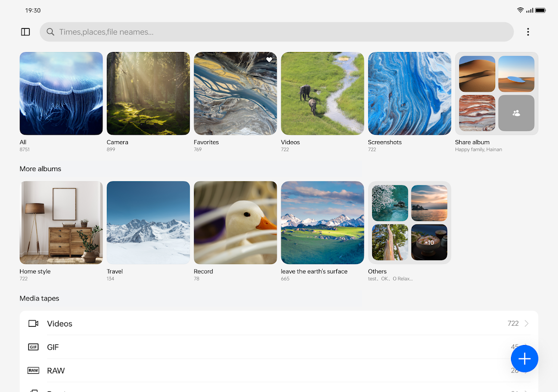Tap the blue plus floating button

click(524, 359)
